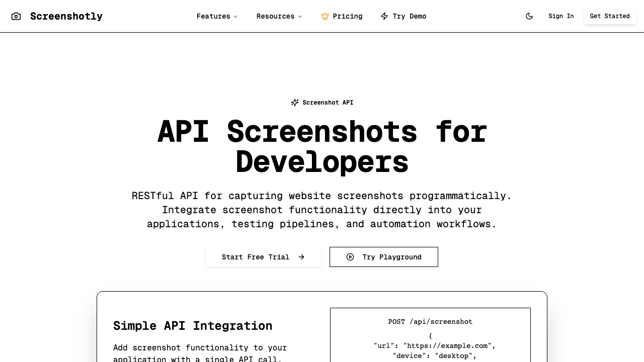Click the crown icon beside Pricing
This screenshot has height=362, width=644.
point(325,16)
